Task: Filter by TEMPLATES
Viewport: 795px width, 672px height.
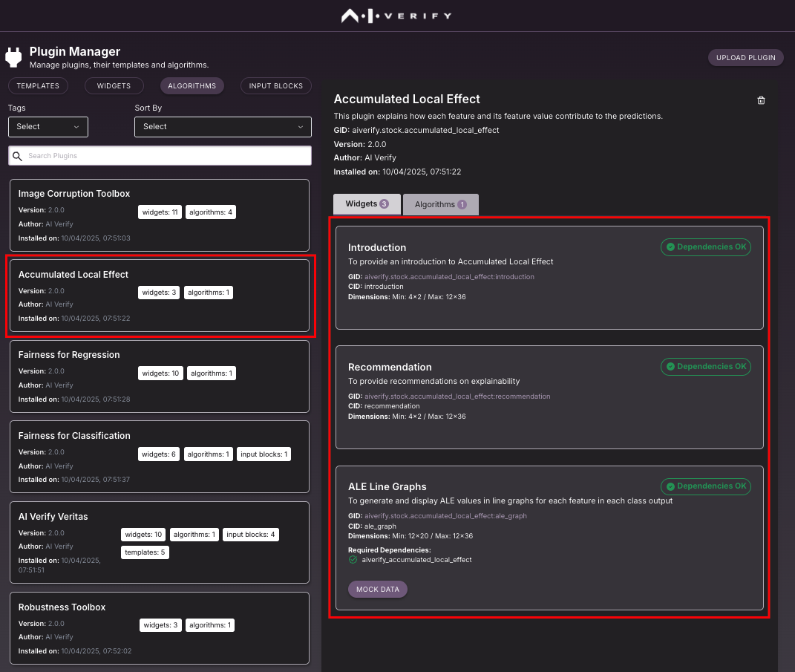Action: coord(38,85)
